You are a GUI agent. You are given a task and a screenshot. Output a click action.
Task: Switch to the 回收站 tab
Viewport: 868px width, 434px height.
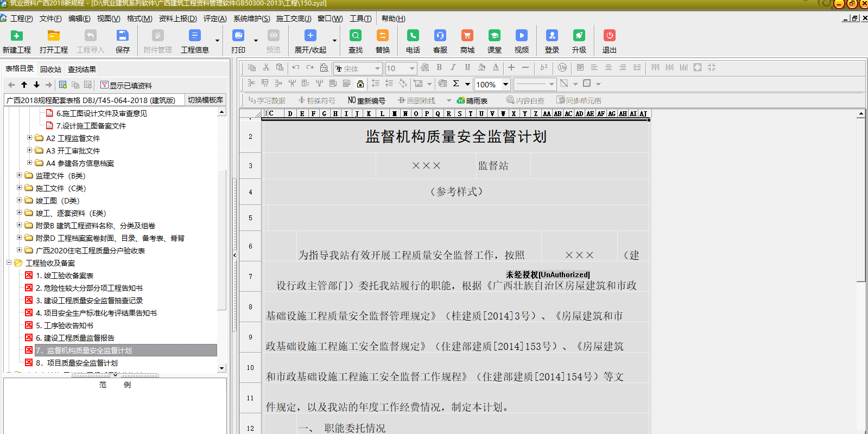tap(50, 69)
